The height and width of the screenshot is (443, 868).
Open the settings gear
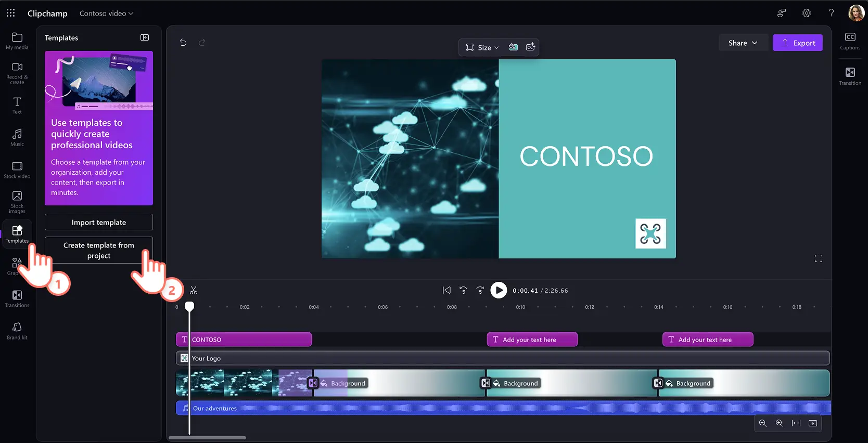(807, 13)
